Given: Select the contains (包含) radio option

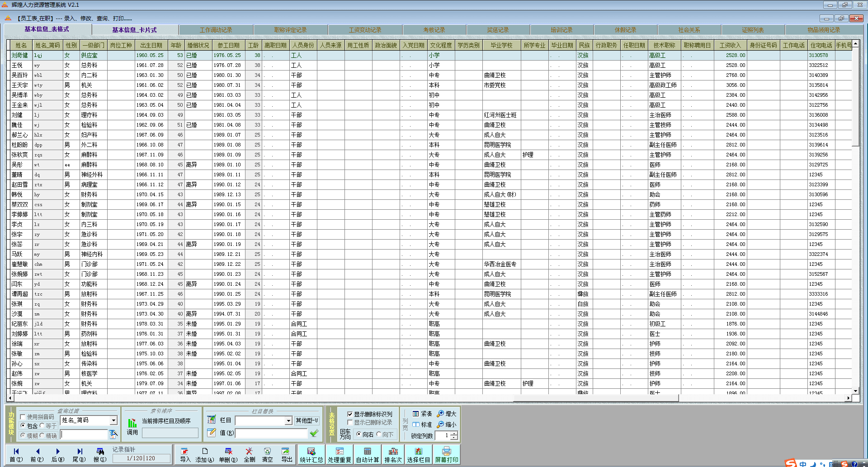Looking at the screenshot, I should click(x=29, y=426).
